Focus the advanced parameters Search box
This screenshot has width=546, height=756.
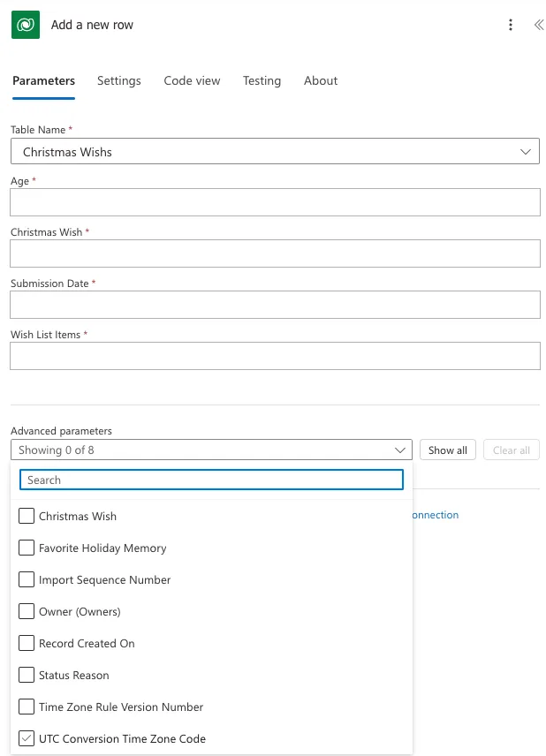pos(211,480)
